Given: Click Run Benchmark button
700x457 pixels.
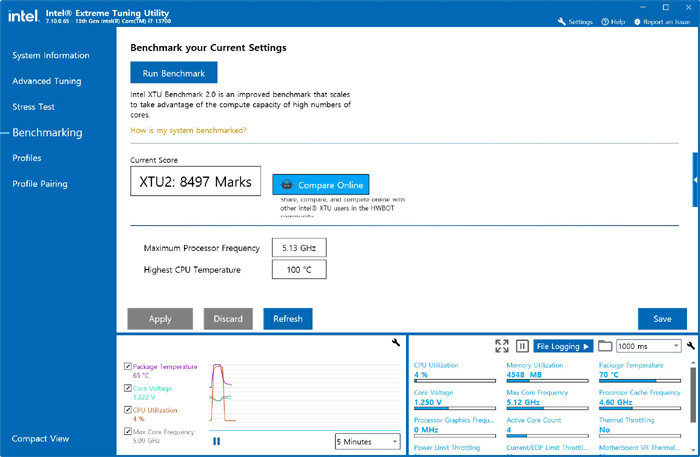Looking at the screenshot, I should pos(174,73).
